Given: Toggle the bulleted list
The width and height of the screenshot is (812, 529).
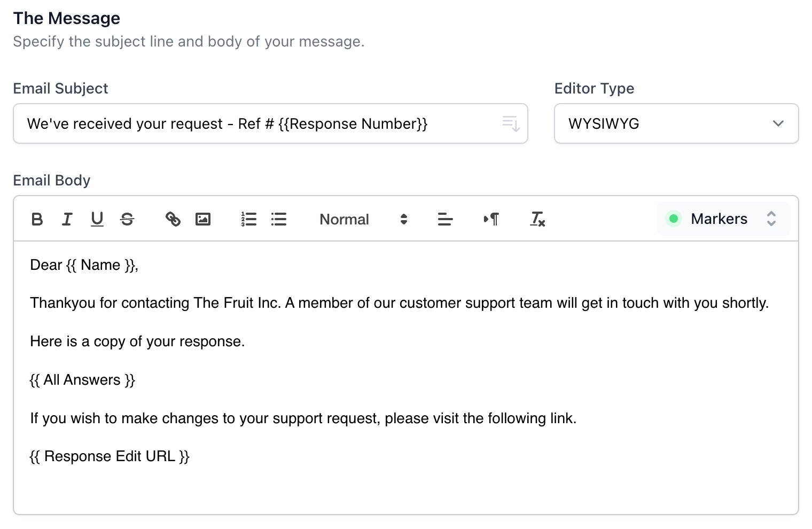Looking at the screenshot, I should click(278, 219).
